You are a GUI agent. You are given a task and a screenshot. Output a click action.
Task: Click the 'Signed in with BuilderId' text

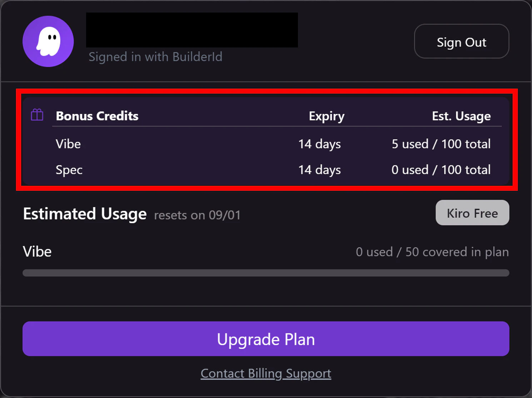click(x=155, y=57)
